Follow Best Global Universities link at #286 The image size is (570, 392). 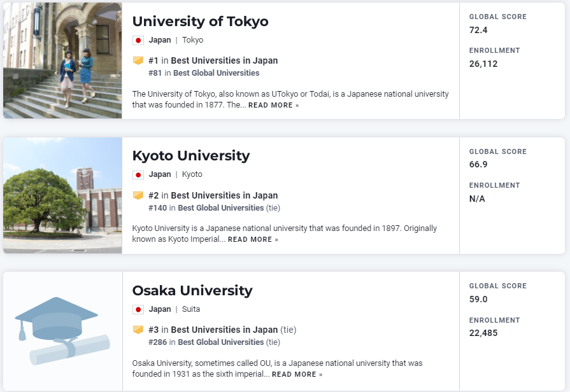click(220, 342)
